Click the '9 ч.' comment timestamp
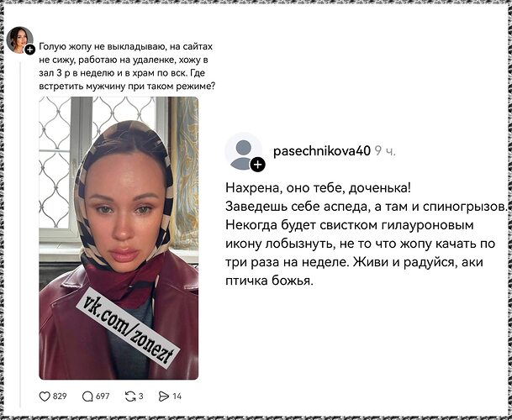 (x=385, y=150)
